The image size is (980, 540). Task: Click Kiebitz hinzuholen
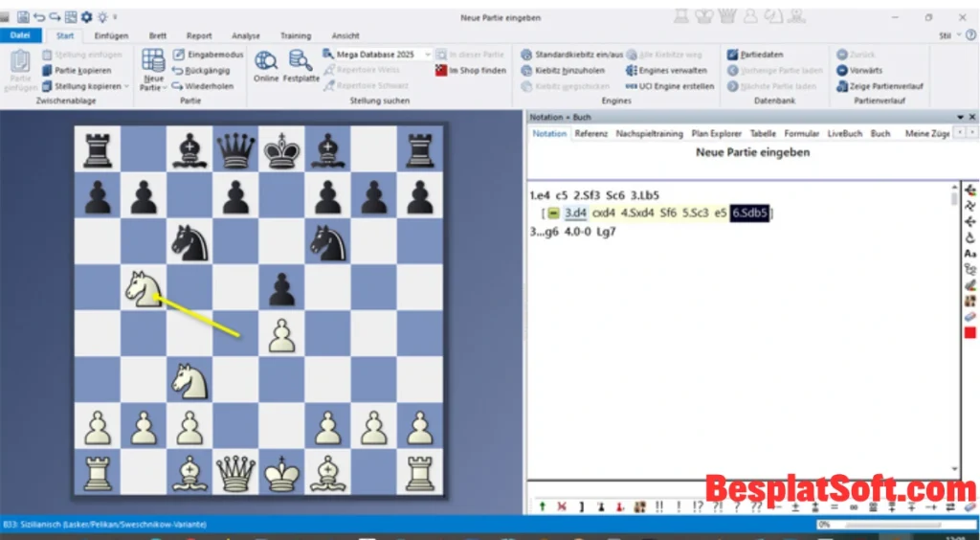(563, 71)
